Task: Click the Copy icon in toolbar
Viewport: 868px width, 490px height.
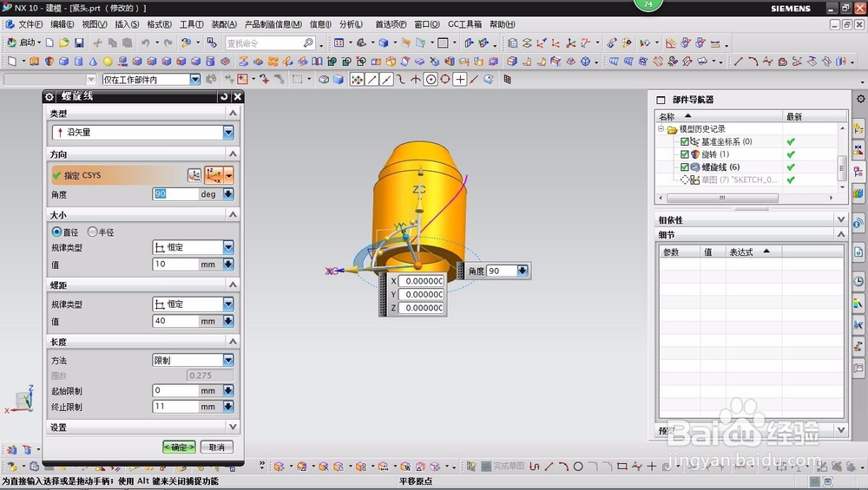Action: 112,42
